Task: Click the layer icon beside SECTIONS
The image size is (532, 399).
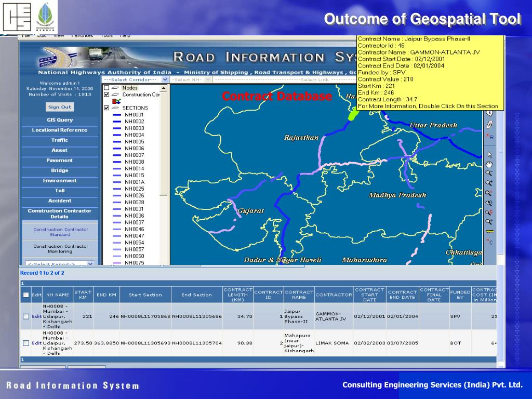Action: (x=115, y=108)
